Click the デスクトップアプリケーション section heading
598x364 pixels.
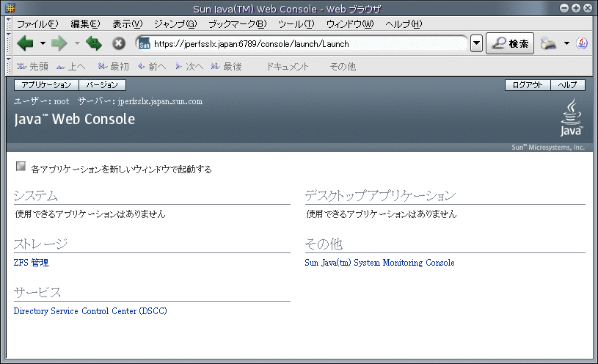(x=380, y=196)
